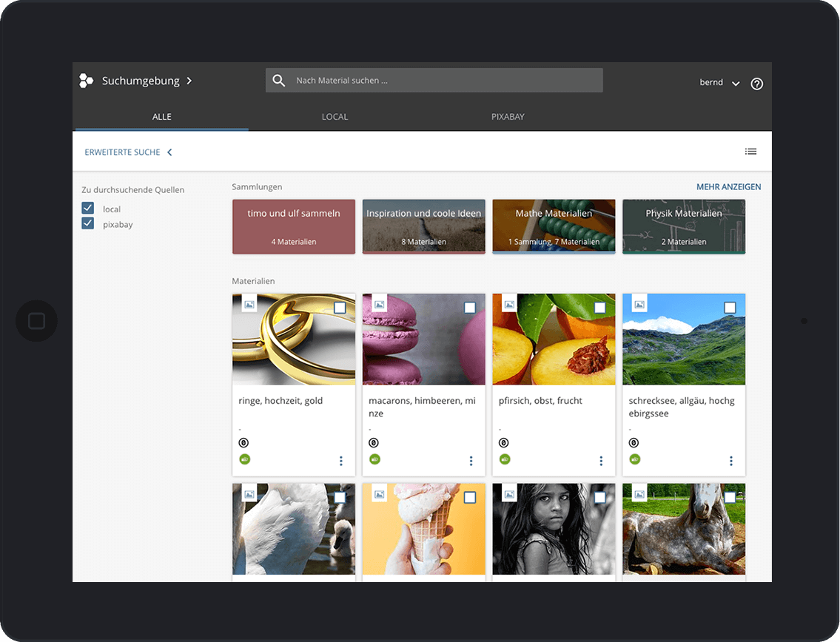Expand the Suchumgebung navigation chevron
This screenshot has width=840, height=642.
point(189,81)
